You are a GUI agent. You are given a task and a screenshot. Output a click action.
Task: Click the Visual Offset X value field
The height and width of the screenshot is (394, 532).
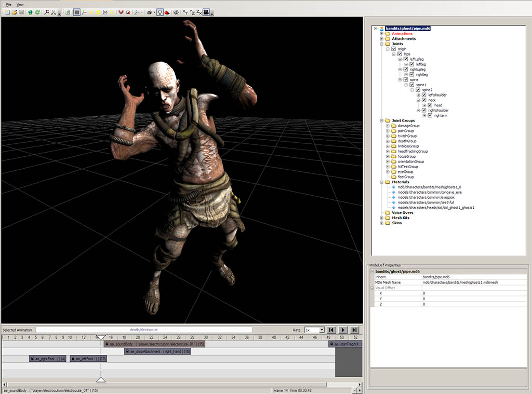click(x=474, y=293)
